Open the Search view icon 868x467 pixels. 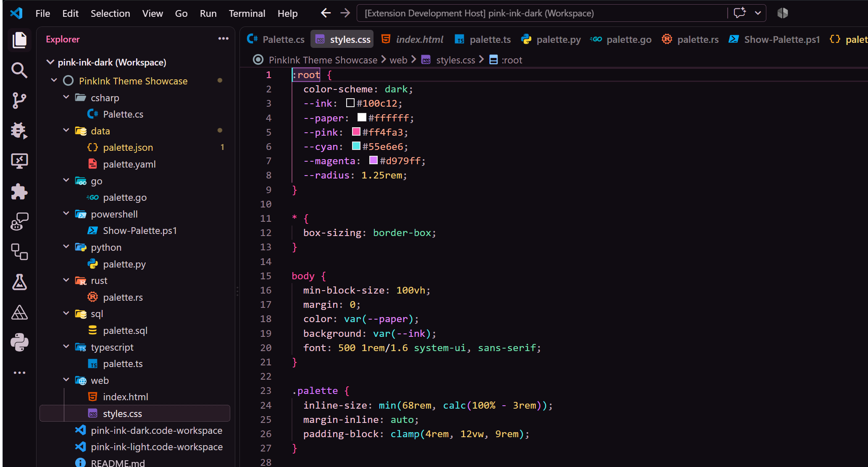pos(19,70)
